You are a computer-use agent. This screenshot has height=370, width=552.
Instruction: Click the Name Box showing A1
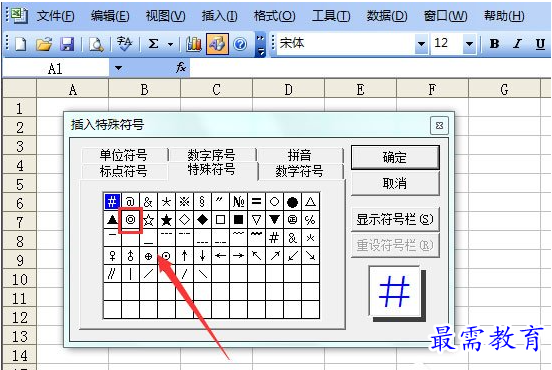(56, 68)
